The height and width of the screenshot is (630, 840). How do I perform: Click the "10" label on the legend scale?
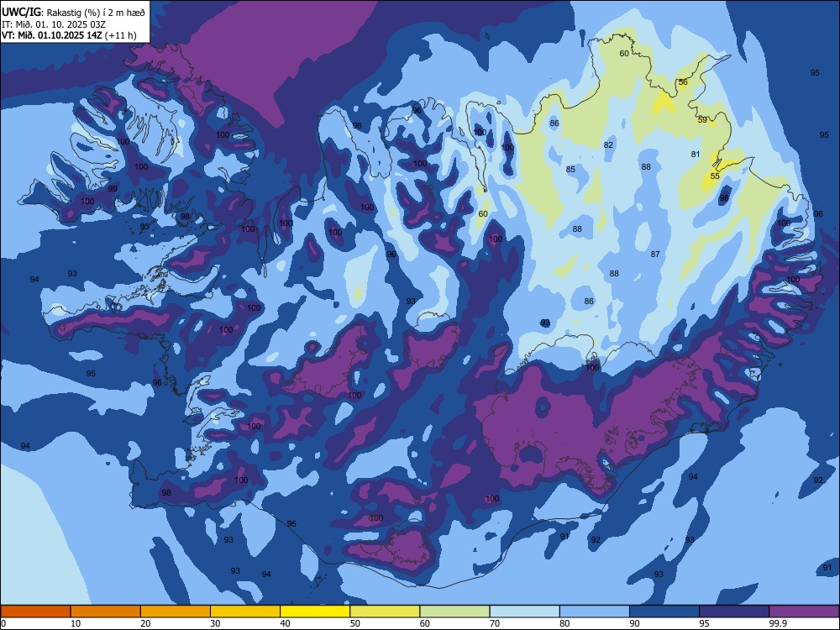pos(76,623)
